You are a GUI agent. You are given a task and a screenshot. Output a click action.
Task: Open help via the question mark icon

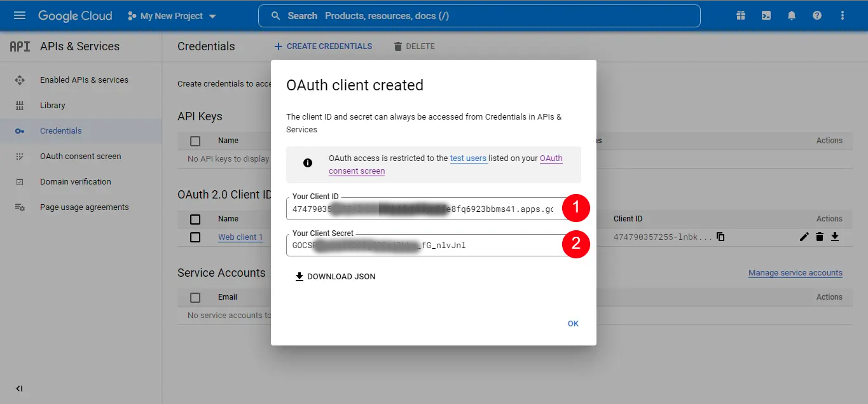816,15
